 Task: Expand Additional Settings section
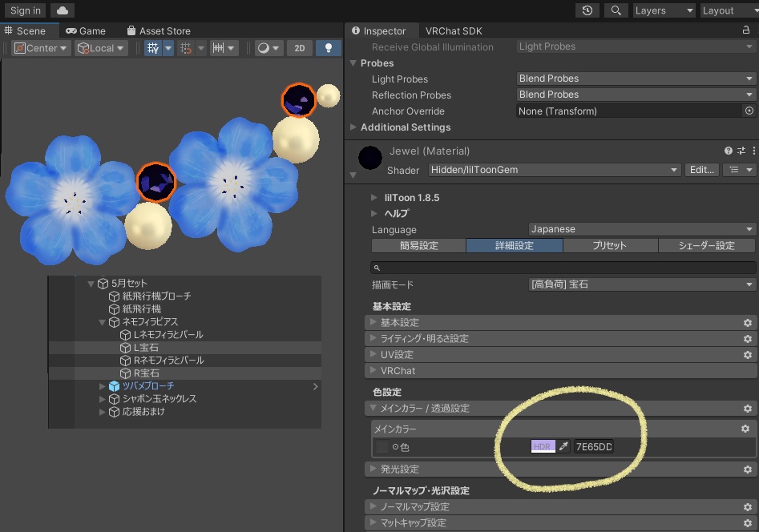tap(353, 127)
